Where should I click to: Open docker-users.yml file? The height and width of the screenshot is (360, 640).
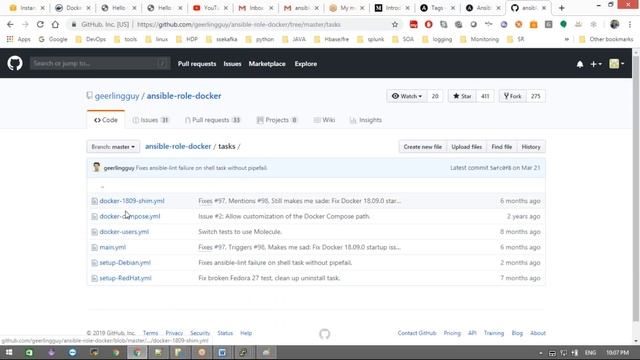tap(124, 232)
